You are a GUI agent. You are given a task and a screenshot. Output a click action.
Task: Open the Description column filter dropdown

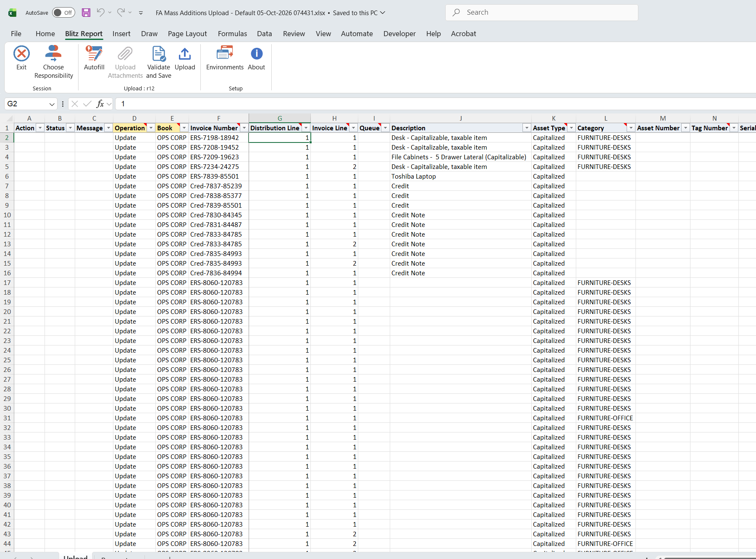pos(527,128)
